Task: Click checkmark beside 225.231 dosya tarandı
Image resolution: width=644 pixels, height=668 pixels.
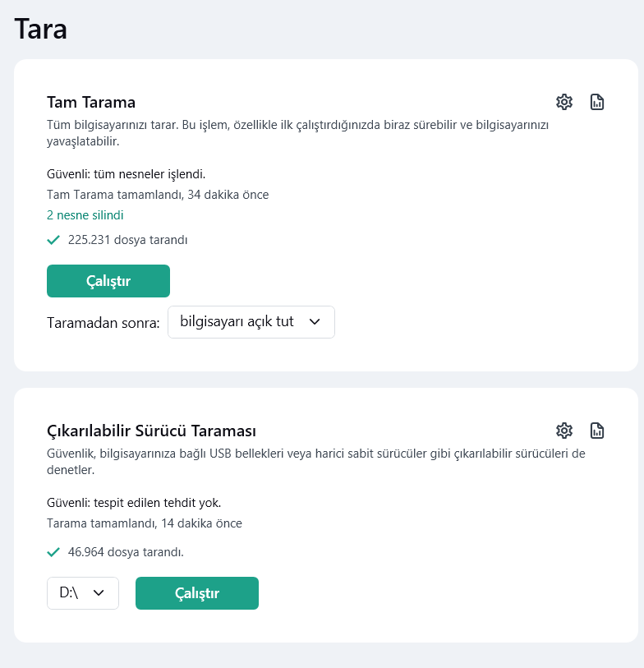Action: [53, 240]
